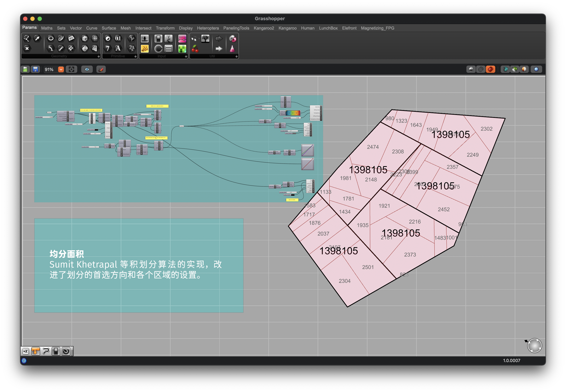Pick the Gradient pink component icon
Viewport: 566px width, 392px height.
click(182, 39)
